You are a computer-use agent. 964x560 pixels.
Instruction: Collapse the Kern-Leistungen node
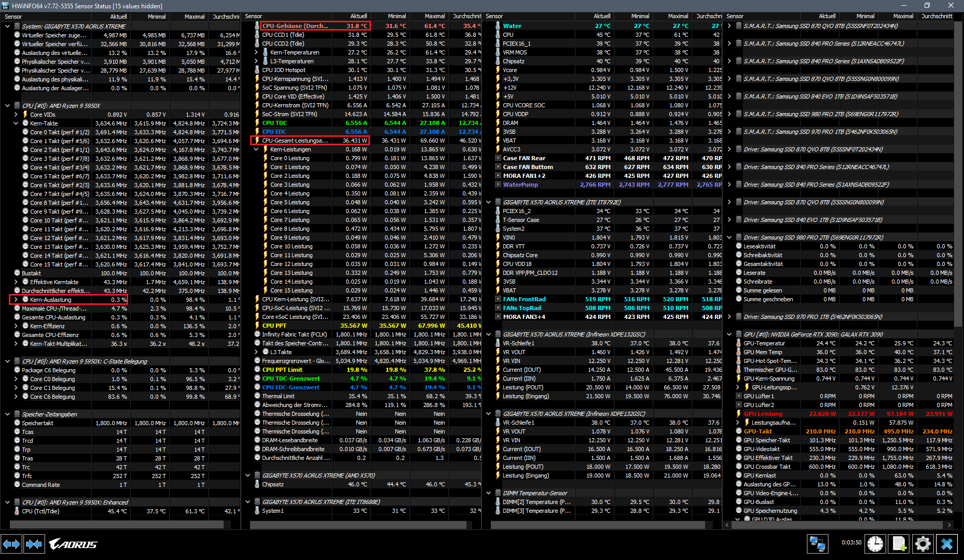pyautogui.click(x=256, y=149)
